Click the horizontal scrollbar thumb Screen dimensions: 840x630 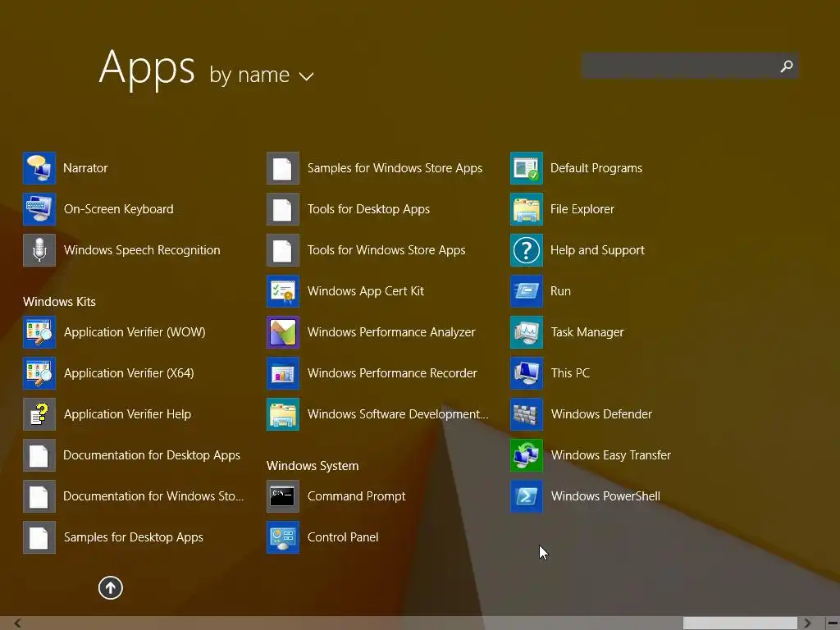(741, 623)
